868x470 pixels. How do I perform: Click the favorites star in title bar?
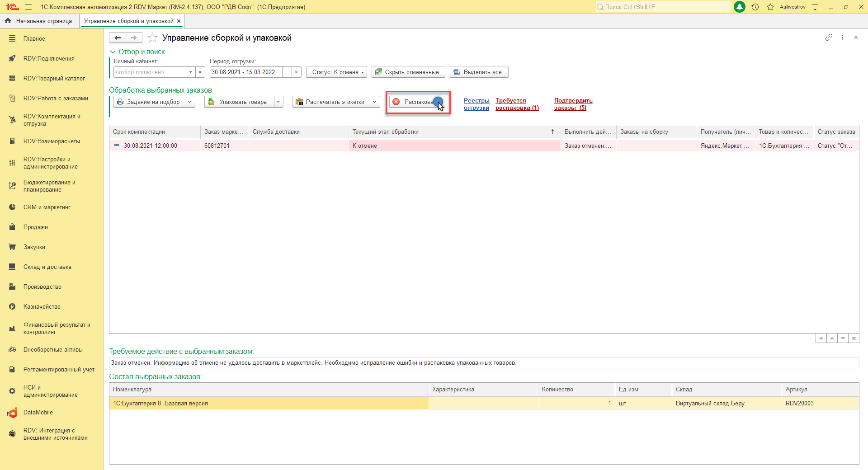(770, 7)
